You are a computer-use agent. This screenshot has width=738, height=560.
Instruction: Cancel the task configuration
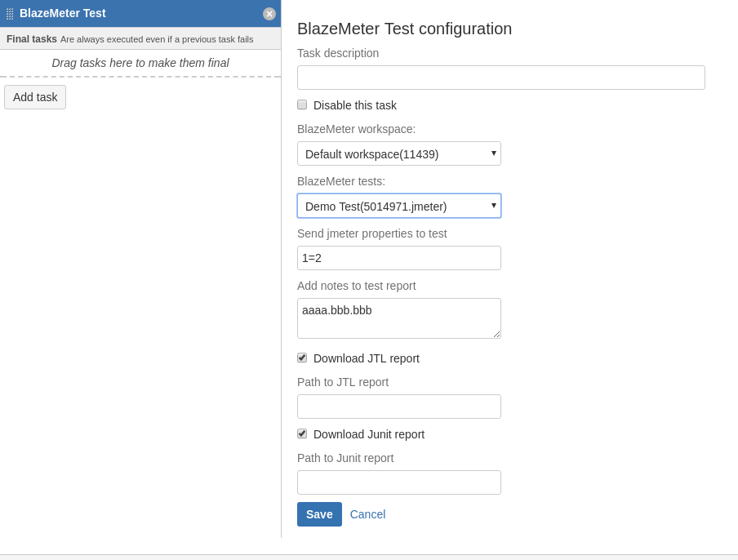pyautogui.click(x=367, y=514)
